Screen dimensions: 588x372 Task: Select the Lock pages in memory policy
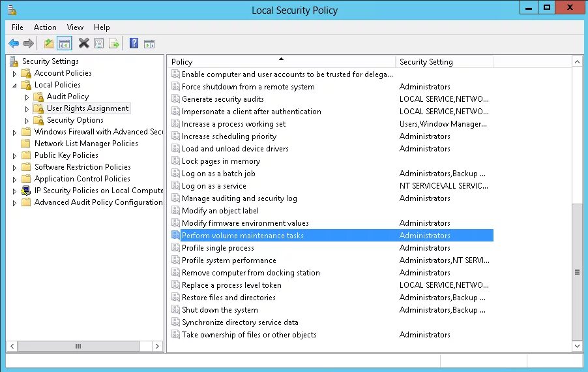[x=220, y=161]
